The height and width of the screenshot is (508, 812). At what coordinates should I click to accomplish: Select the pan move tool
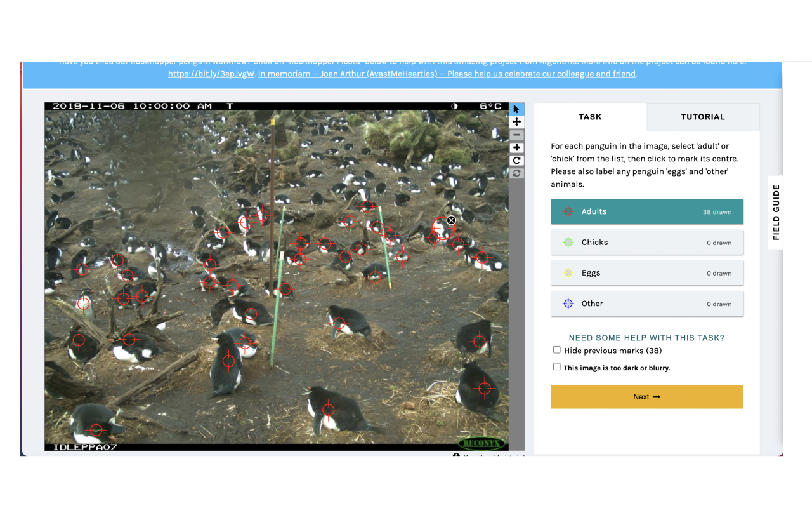point(517,122)
